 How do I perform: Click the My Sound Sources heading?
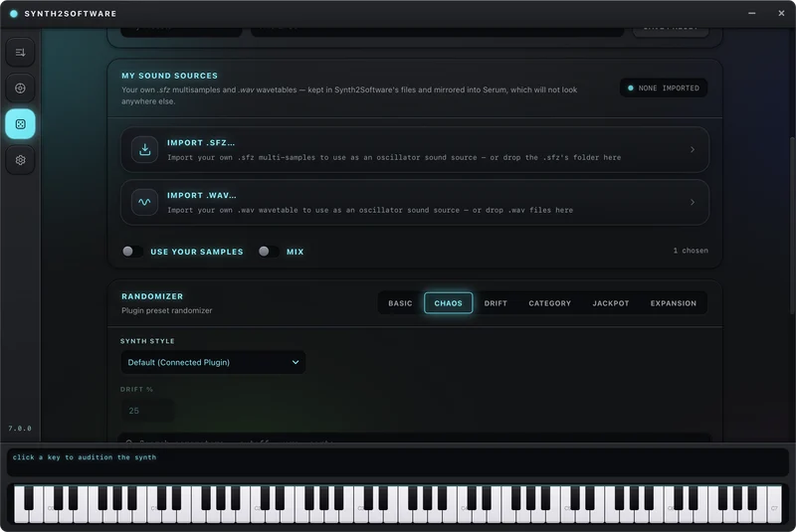(x=169, y=76)
